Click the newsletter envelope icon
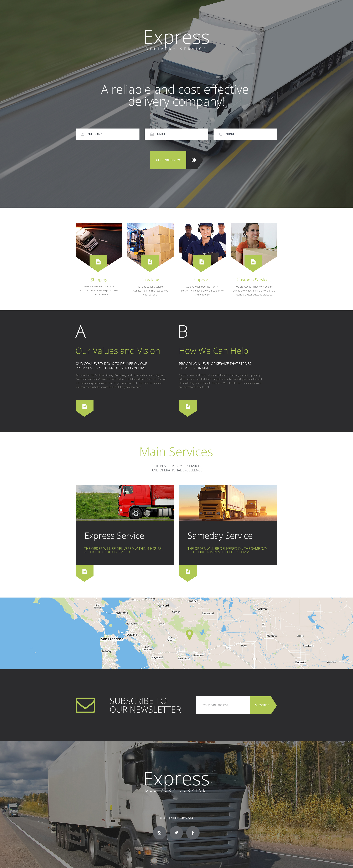The width and height of the screenshot is (353, 868). coord(86,705)
